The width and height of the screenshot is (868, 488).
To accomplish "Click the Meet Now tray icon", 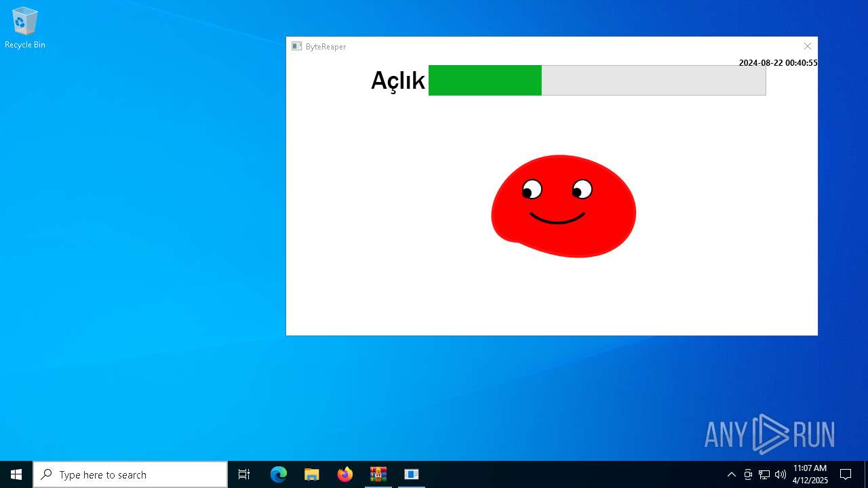I will pyautogui.click(x=748, y=474).
